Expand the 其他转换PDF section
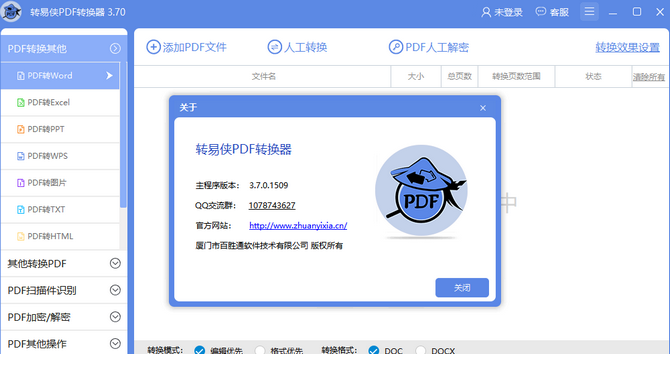 point(115,263)
